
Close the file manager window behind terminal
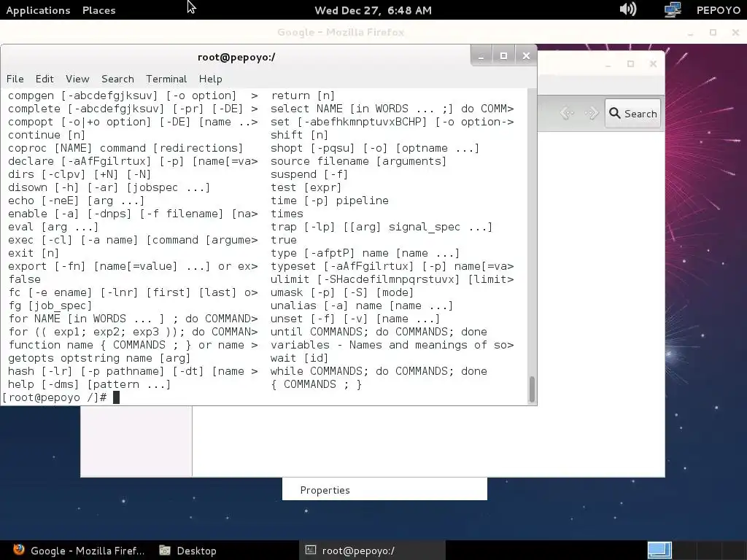click(x=653, y=64)
